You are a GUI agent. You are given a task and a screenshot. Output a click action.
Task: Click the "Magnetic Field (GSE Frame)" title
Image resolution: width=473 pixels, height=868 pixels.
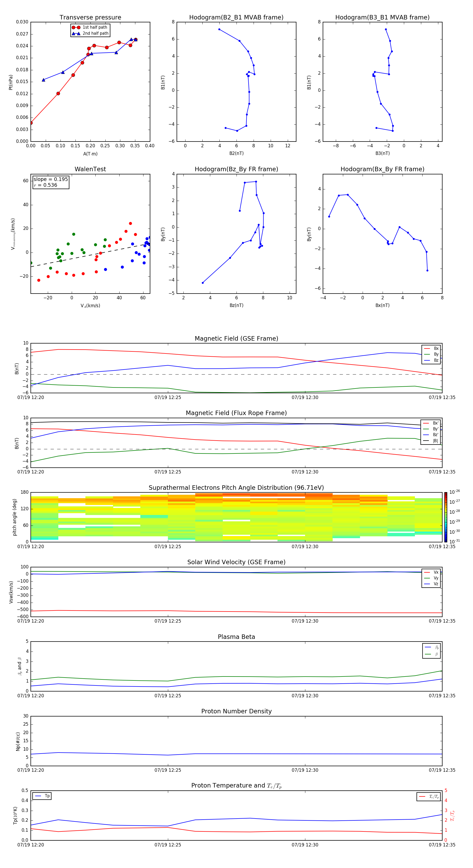coord(236,339)
